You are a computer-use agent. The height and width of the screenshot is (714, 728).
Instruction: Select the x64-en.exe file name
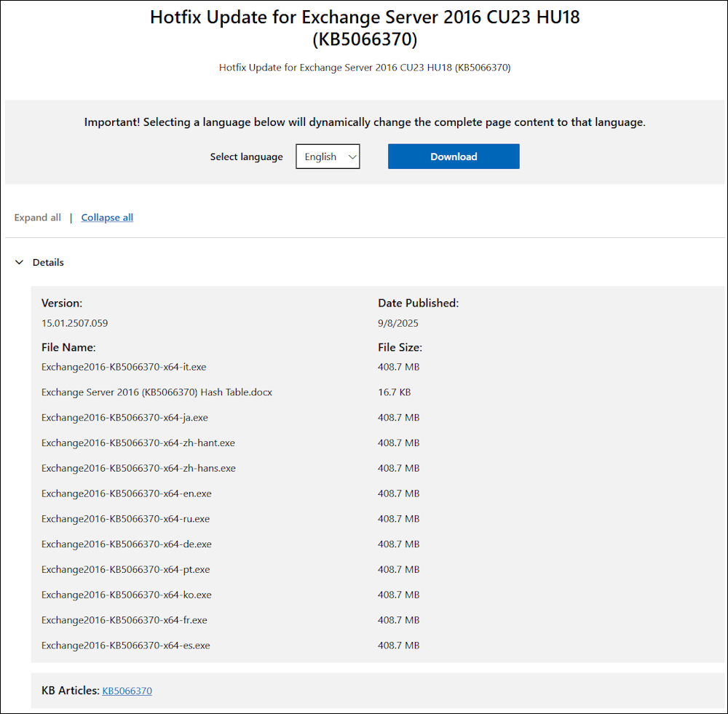pos(126,493)
